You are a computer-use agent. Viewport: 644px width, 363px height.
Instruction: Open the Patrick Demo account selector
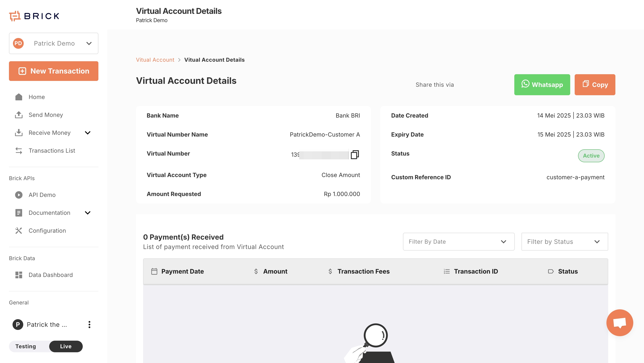pos(53,43)
